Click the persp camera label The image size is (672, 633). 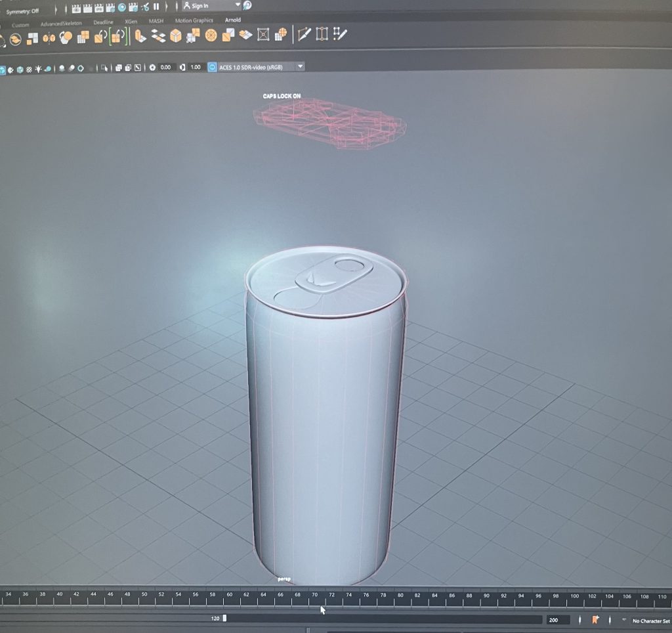(x=283, y=579)
